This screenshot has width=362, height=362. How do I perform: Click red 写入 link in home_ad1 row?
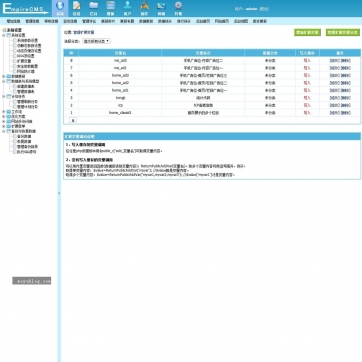(x=307, y=90)
